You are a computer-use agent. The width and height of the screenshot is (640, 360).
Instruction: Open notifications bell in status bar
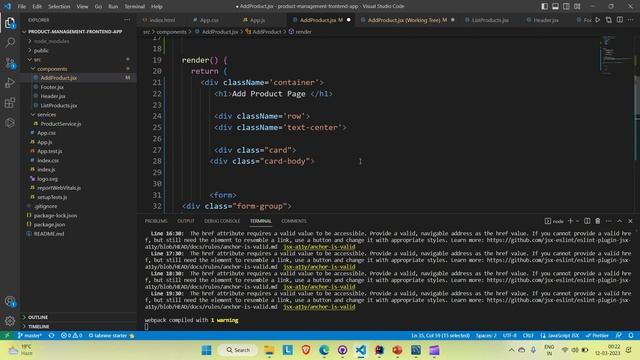point(631,336)
